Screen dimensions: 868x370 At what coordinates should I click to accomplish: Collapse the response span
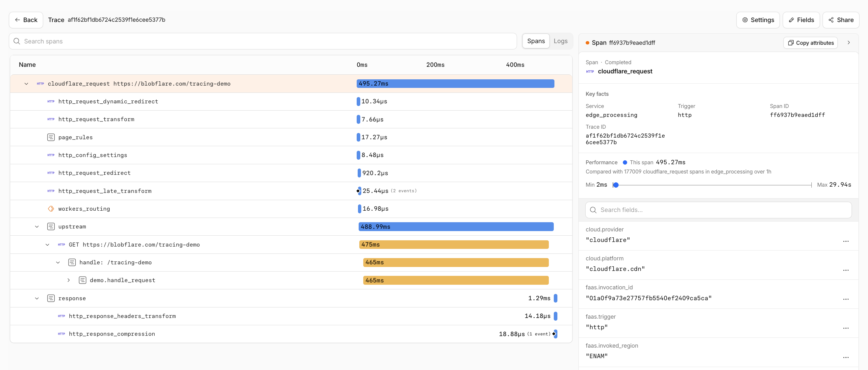[37, 299]
